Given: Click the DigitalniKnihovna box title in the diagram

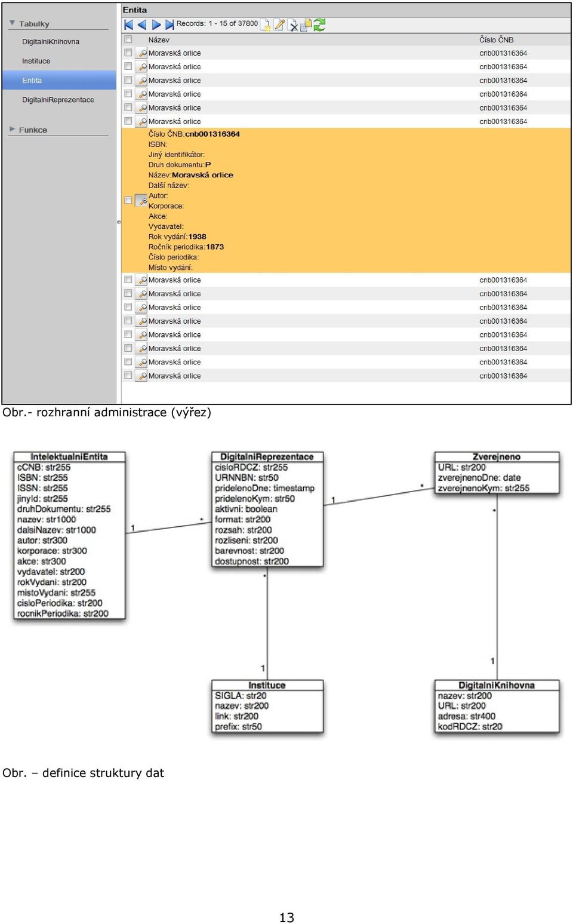Looking at the screenshot, I should (497, 685).
